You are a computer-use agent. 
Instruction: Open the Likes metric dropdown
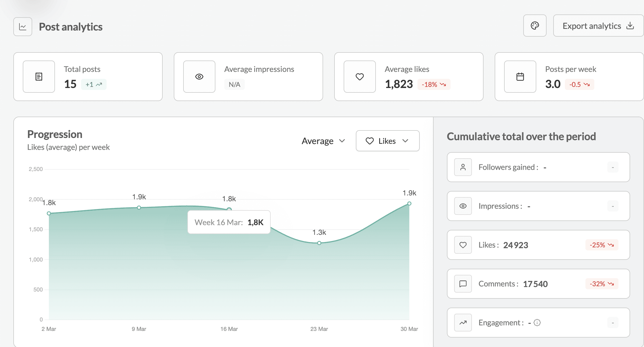(x=388, y=141)
